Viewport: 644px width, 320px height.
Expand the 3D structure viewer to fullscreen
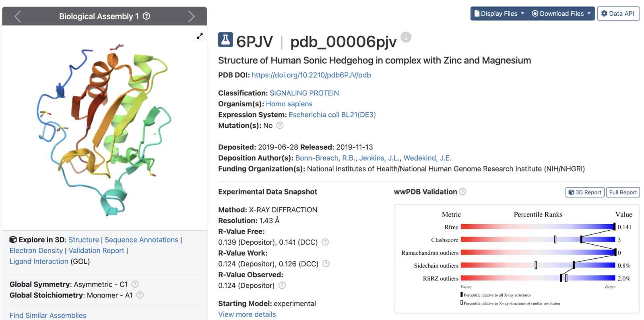(200, 36)
